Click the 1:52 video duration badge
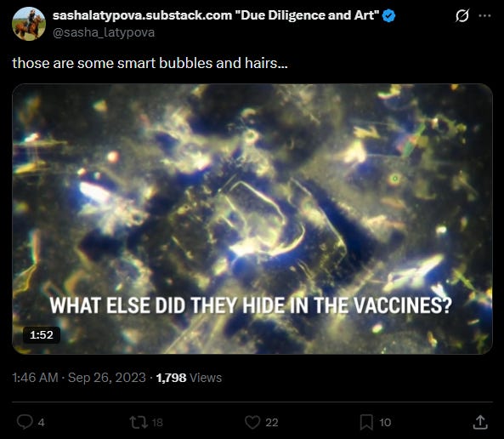Image resolution: width=504 pixels, height=439 pixels. pyautogui.click(x=42, y=335)
